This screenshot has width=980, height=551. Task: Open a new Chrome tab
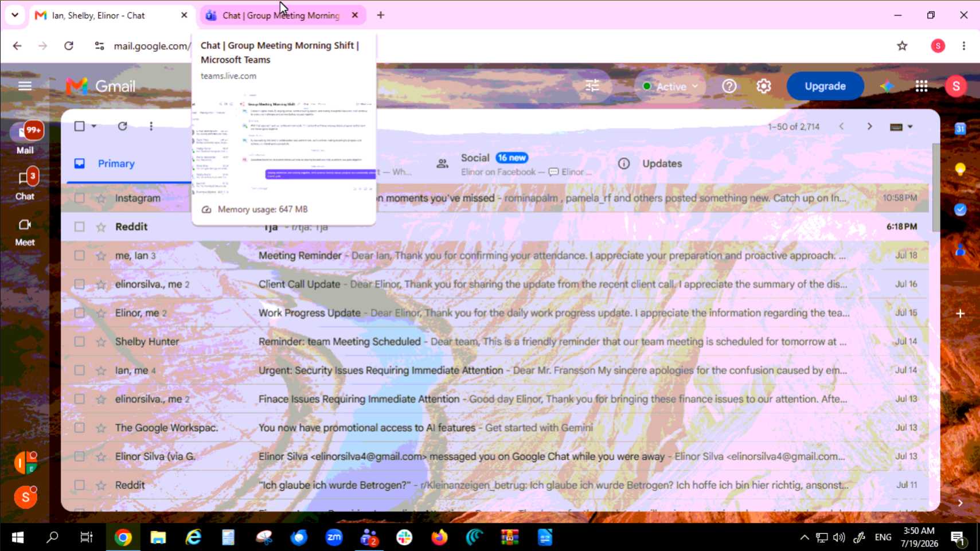tap(381, 15)
